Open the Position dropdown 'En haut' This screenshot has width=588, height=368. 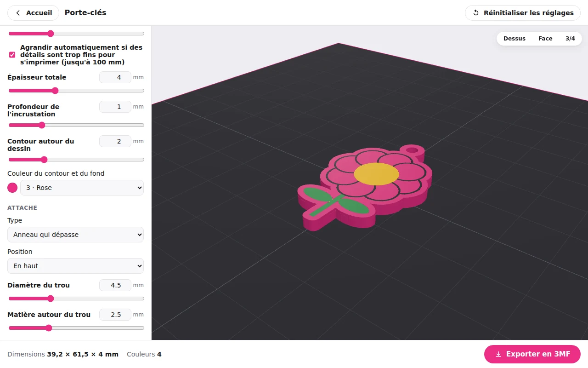pyautogui.click(x=75, y=266)
